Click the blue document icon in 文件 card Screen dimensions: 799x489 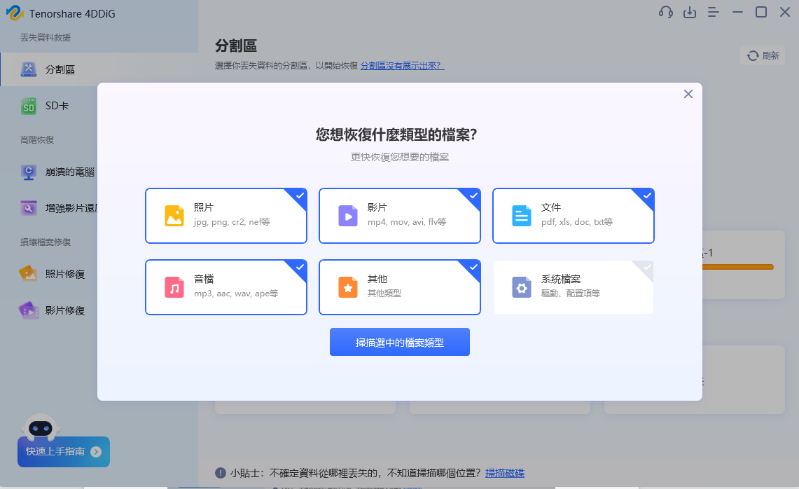click(521, 215)
